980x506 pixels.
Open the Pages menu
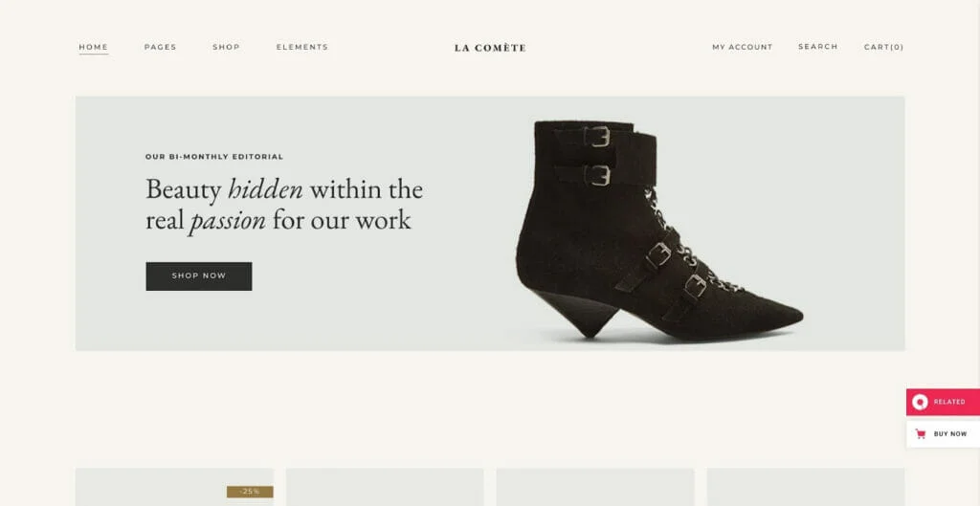tap(161, 47)
